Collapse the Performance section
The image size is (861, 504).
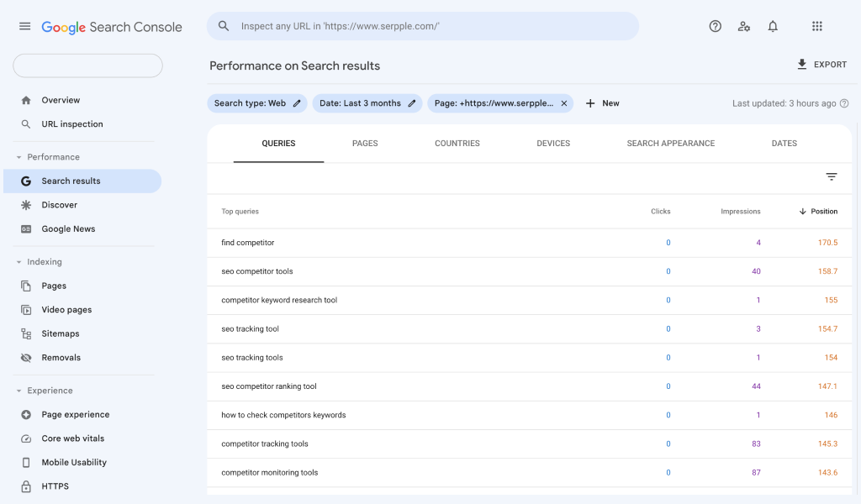click(x=18, y=157)
